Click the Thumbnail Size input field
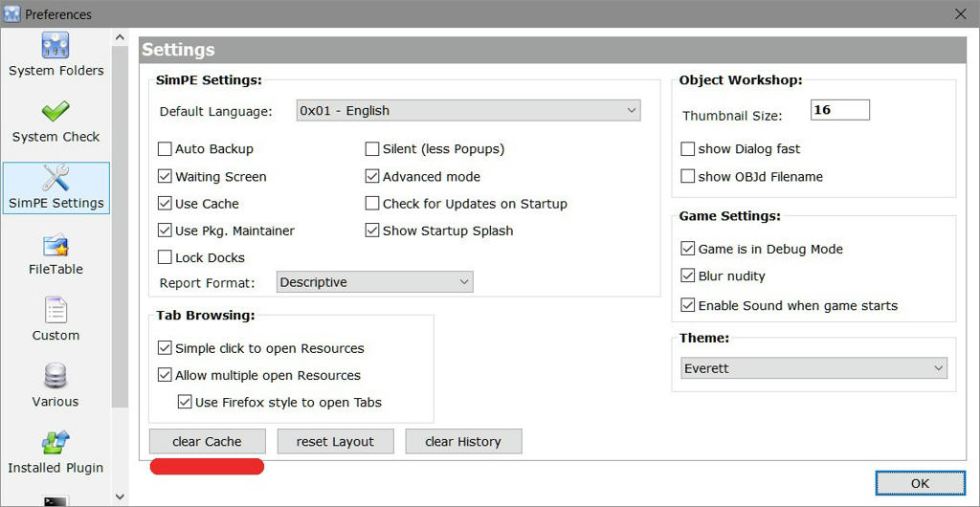The width and height of the screenshot is (980, 507). tap(839, 110)
